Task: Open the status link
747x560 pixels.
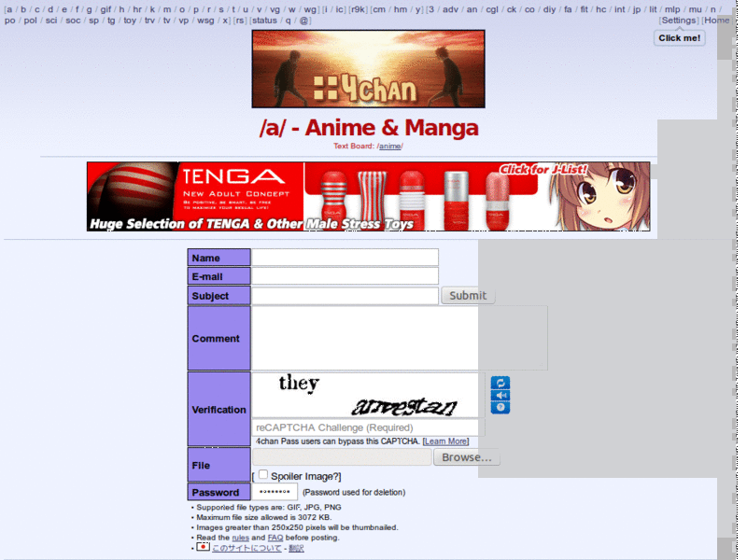Action: tap(264, 21)
